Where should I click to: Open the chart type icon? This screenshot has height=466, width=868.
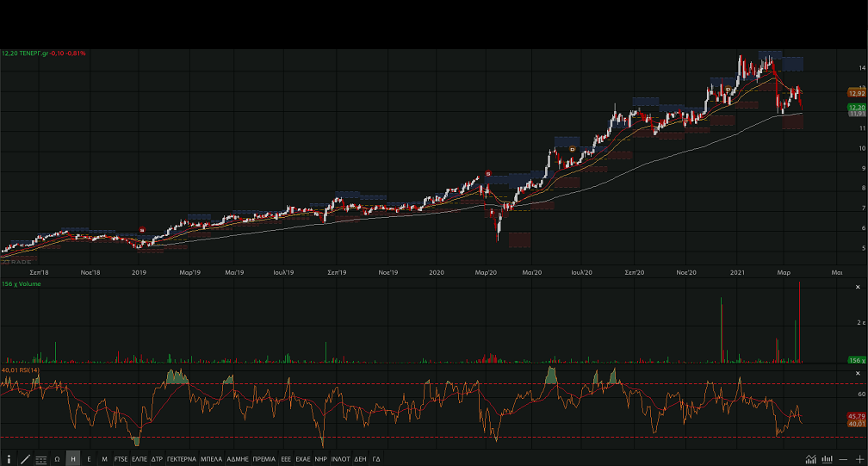[x=811, y=459]
